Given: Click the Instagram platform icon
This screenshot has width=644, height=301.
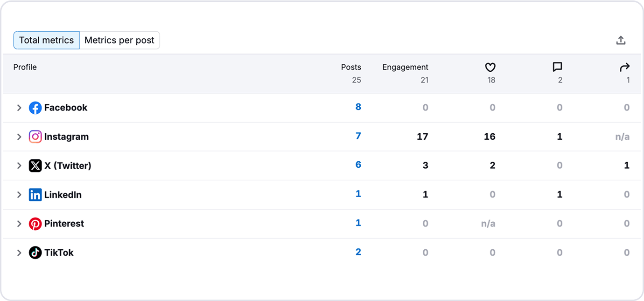Looking at the screenshot, I should coord(35,137).
